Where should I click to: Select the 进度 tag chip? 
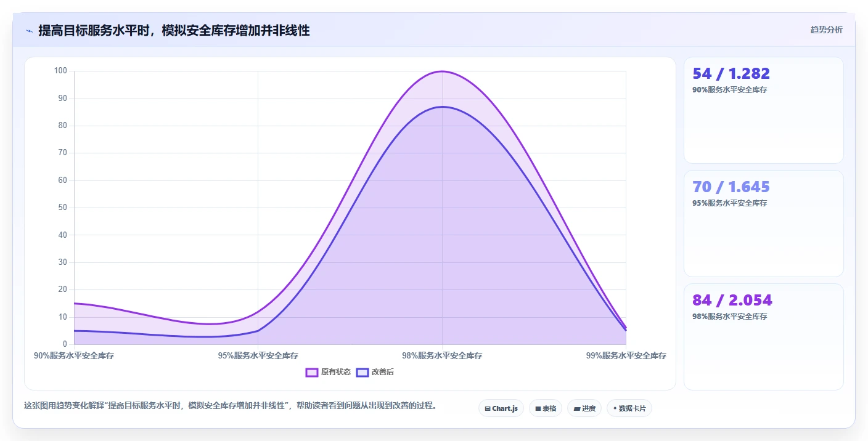click(x=584, y=408)
